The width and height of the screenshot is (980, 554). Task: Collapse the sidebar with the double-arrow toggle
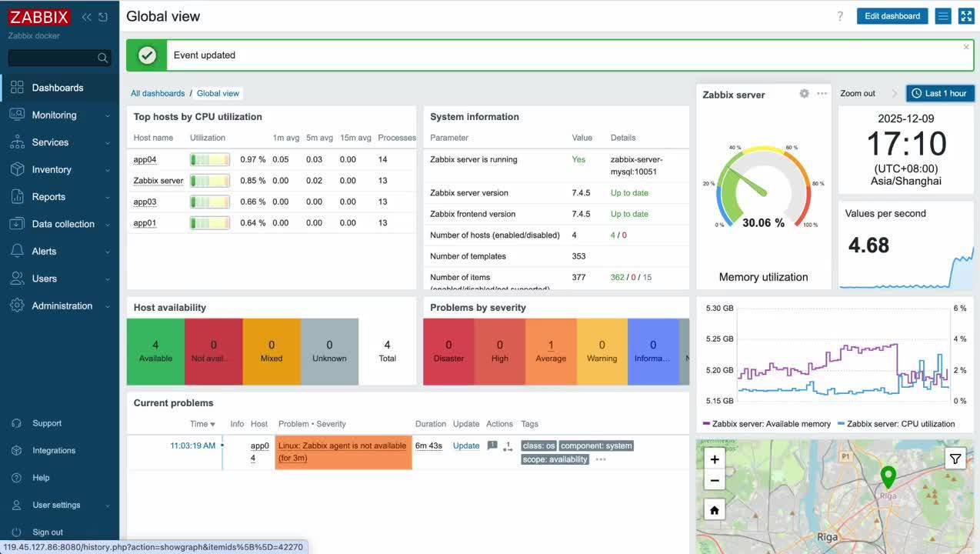click(86, 16)
